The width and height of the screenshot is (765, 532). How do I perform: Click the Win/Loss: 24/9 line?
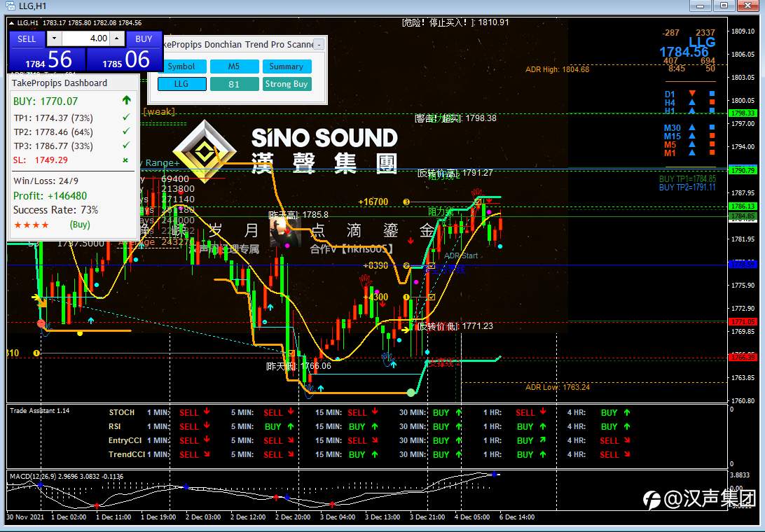point(46,181)
